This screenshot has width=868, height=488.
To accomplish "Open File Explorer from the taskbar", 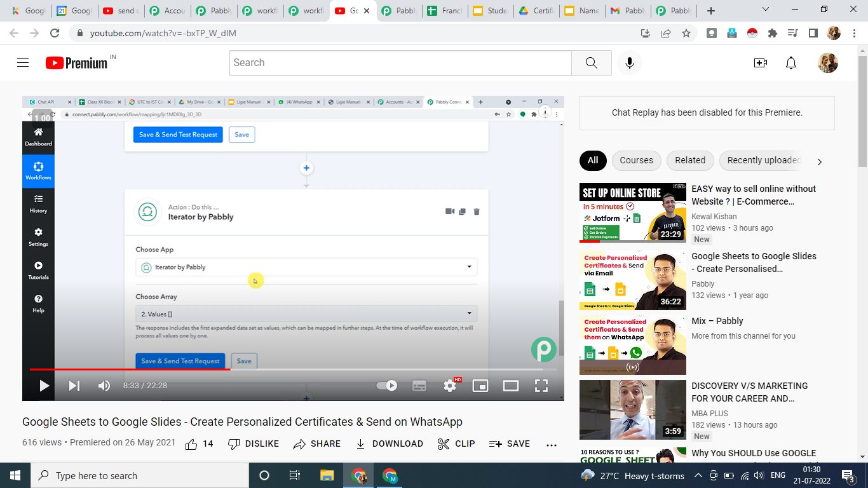I will (327, 475).
